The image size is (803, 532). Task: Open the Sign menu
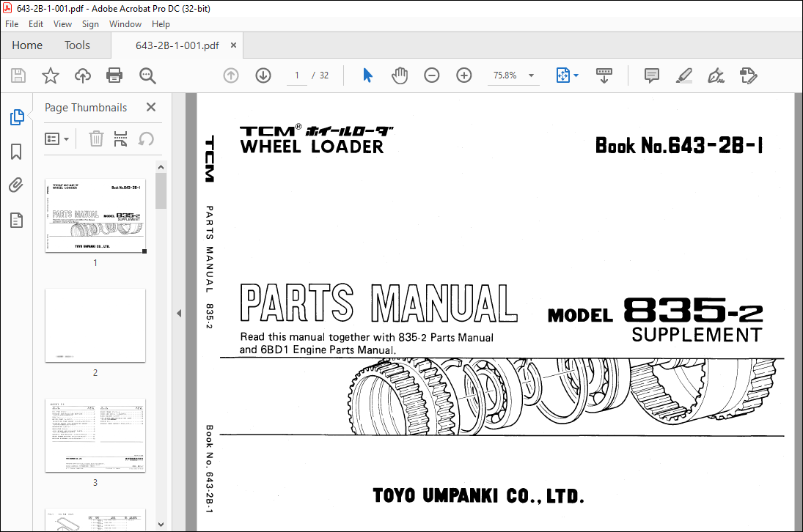coord(90,24)
